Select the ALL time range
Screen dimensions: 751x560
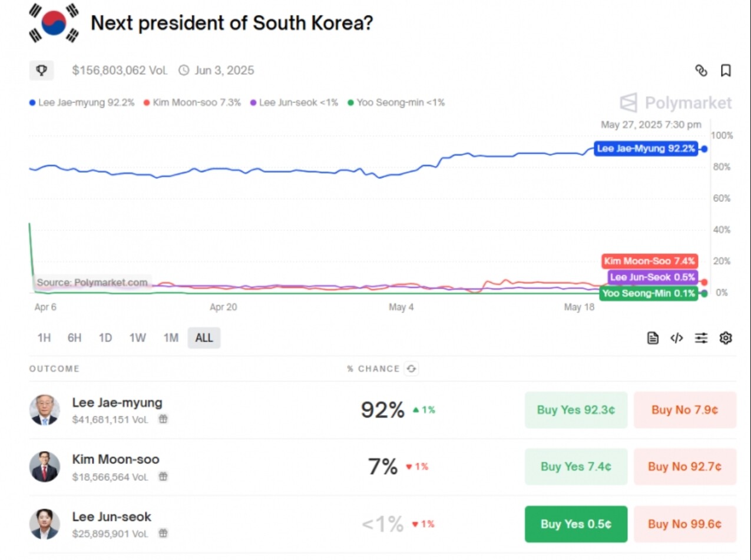pos(204,338)
